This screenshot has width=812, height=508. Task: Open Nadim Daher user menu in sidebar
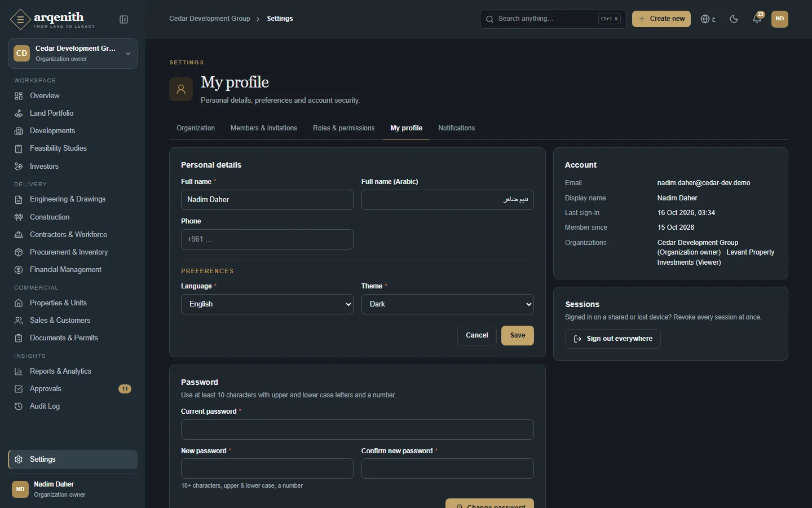click(73, 489)
